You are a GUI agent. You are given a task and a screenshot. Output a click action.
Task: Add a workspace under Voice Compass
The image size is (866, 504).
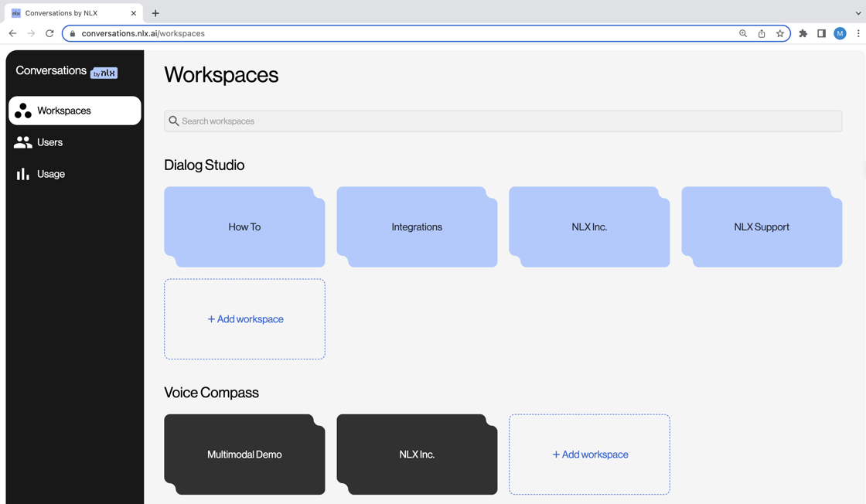coord(589,455)
